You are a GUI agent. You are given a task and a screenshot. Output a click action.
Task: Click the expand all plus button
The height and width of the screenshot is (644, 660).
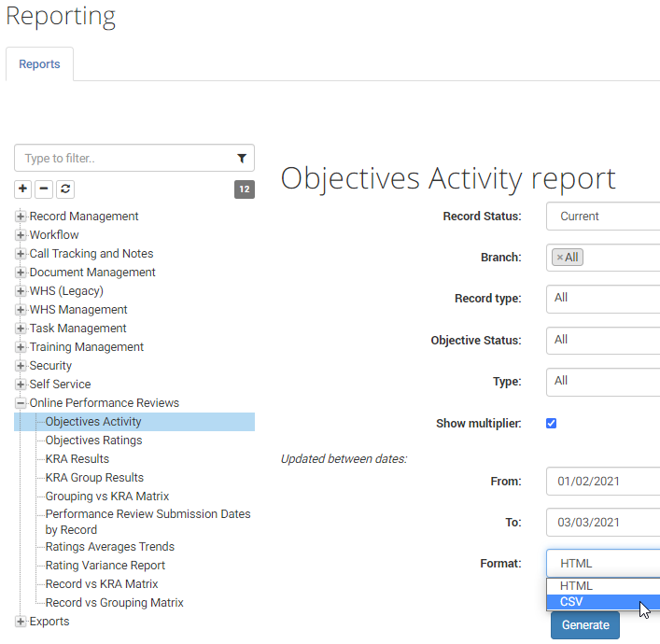coord(23,189)
